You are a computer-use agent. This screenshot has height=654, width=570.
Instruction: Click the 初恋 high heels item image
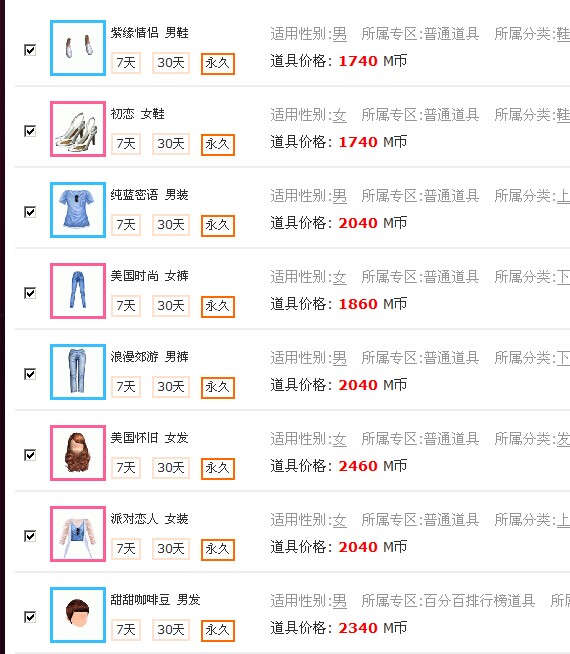[78, 129]
